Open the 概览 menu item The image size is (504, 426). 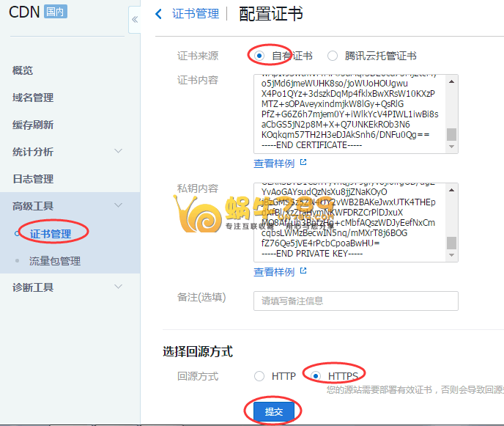point(23,70)
